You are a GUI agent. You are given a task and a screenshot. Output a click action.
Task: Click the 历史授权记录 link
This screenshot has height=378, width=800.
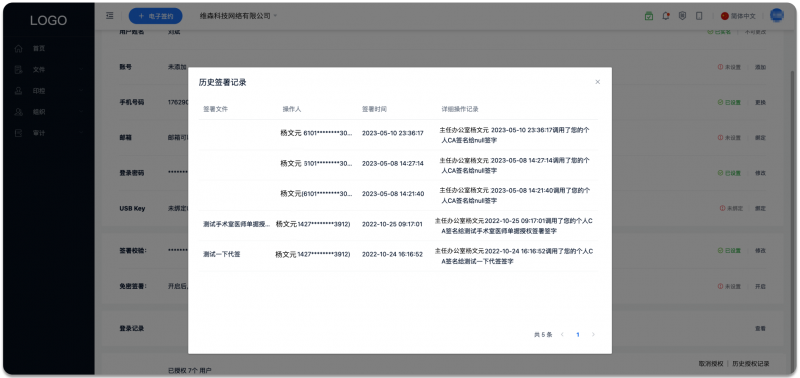(x=751, y=364)
